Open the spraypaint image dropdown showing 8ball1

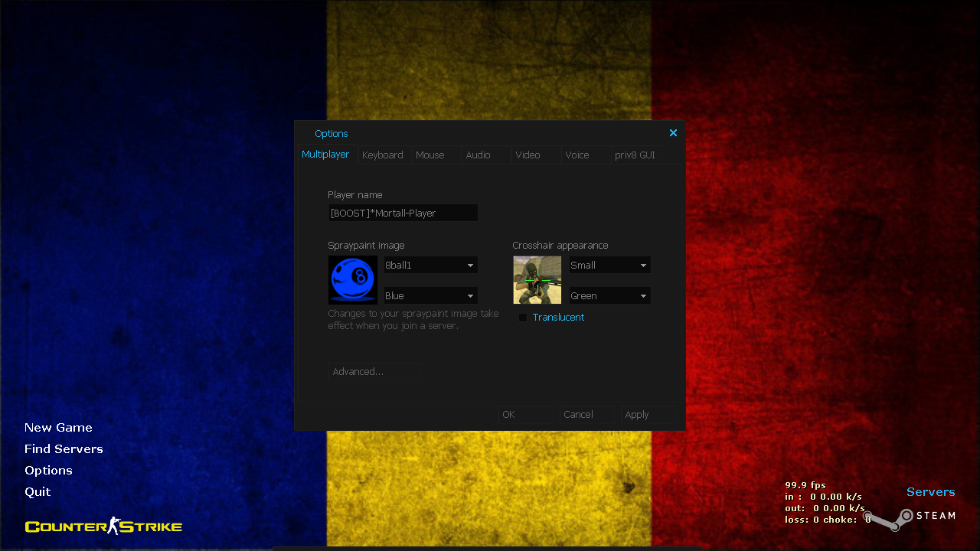point(430,264)
